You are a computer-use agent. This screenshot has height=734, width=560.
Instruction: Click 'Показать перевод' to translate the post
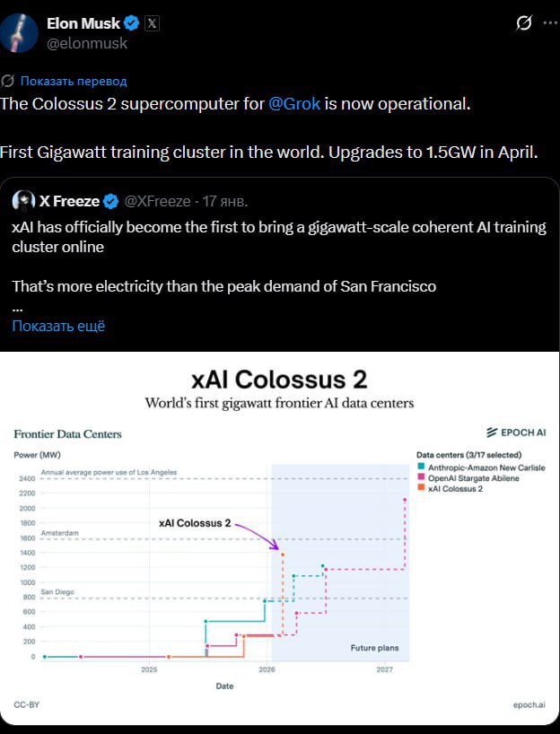coord(74,81)
